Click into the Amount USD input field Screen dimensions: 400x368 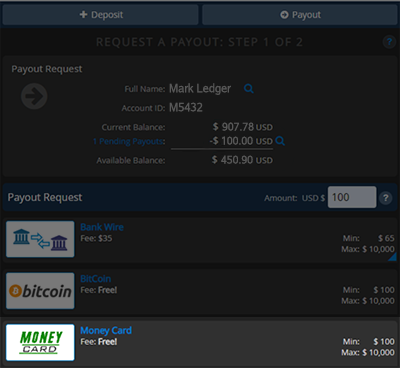click(x=352, y=197)
